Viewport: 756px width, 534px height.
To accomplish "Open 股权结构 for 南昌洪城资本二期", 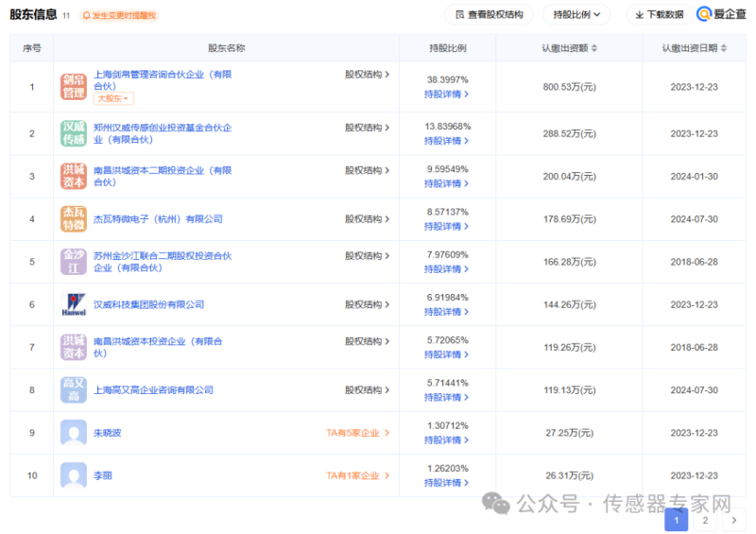I will pyautogui.click(x=367, y=170).
